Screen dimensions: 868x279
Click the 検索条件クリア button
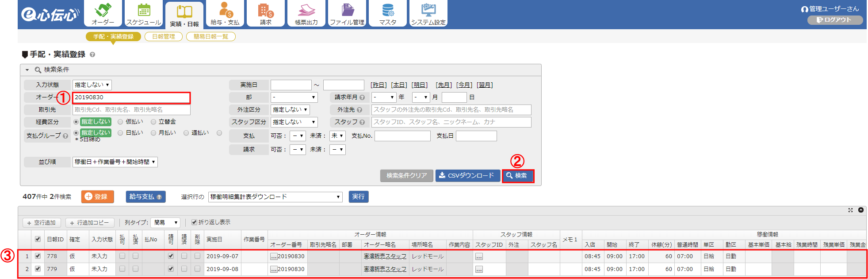pyautogui.click(x=407, y=176)
